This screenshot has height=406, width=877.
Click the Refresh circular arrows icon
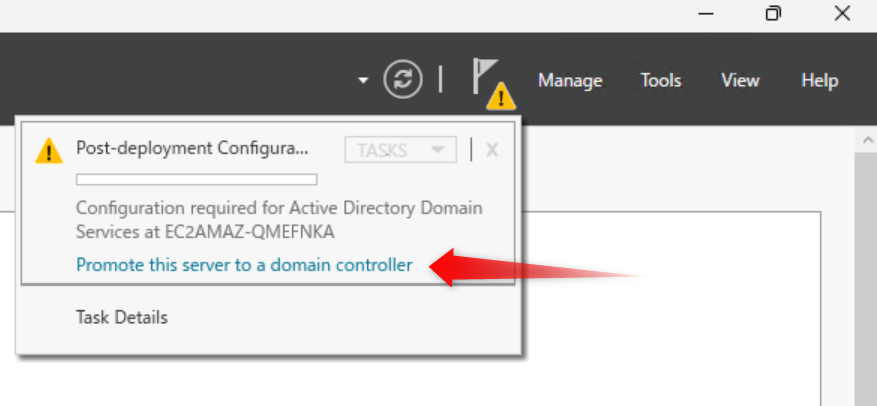coord(402,81)
